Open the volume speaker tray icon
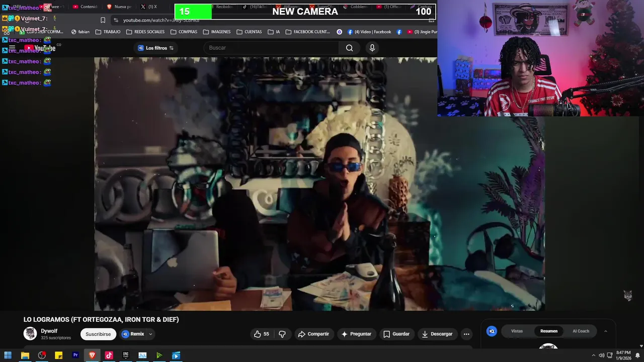Viewport: 644px width, 362px height. (x=601, y=355)
